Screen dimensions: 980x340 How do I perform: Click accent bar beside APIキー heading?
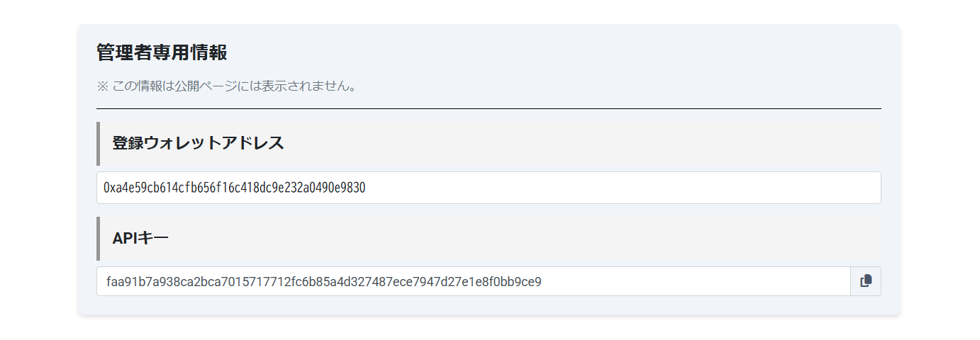coord(98,238)
